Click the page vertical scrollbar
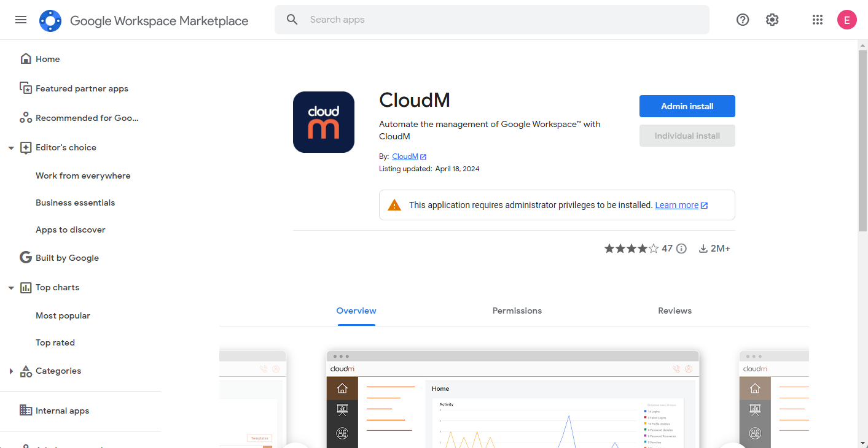This screenshot has height=448, width=868. (862, 141)
